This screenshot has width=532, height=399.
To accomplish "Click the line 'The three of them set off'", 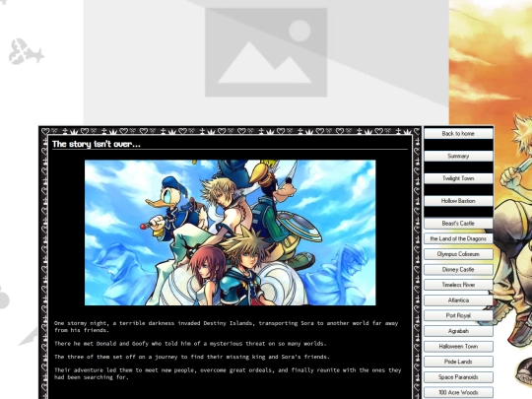I will click(x=192, y=357).
